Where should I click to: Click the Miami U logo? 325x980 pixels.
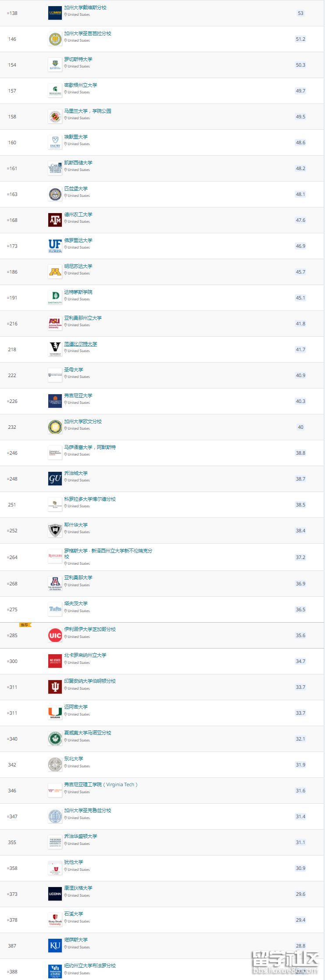[55, 713]
